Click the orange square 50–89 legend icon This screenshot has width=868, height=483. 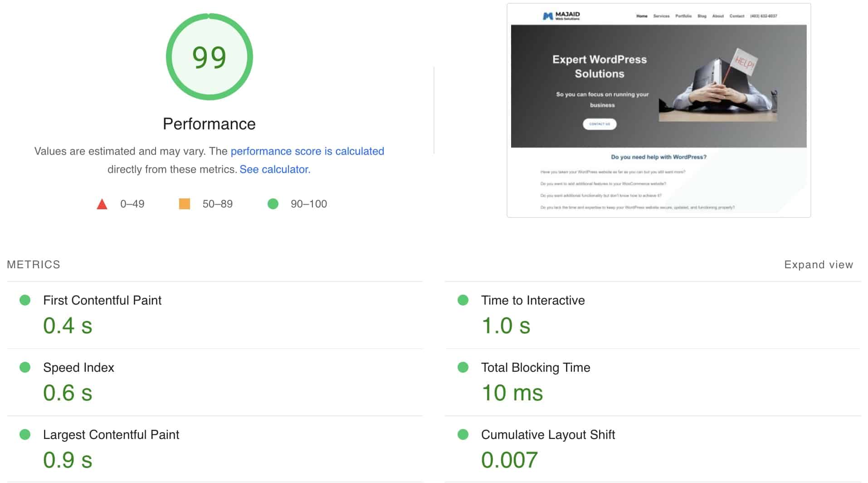(185, 204)
